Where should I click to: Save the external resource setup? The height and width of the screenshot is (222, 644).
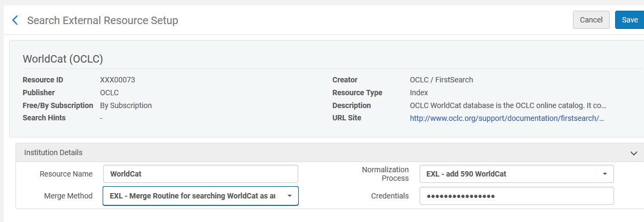coord(630,20)
